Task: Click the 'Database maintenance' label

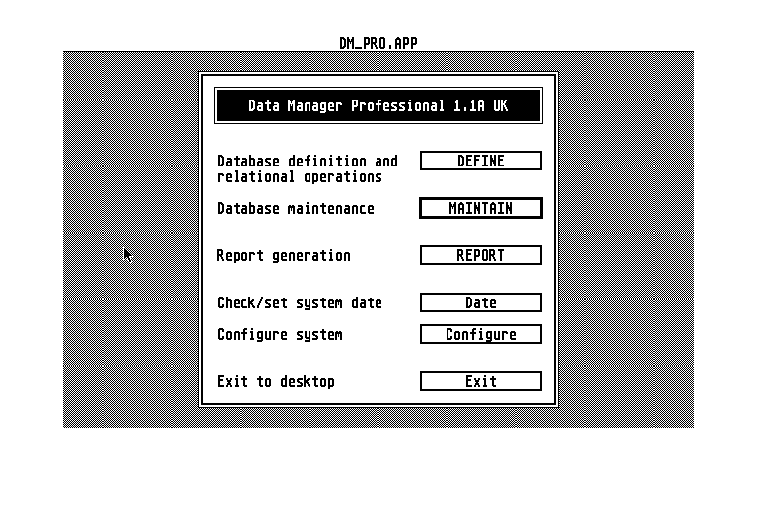Action: [296, 208]
